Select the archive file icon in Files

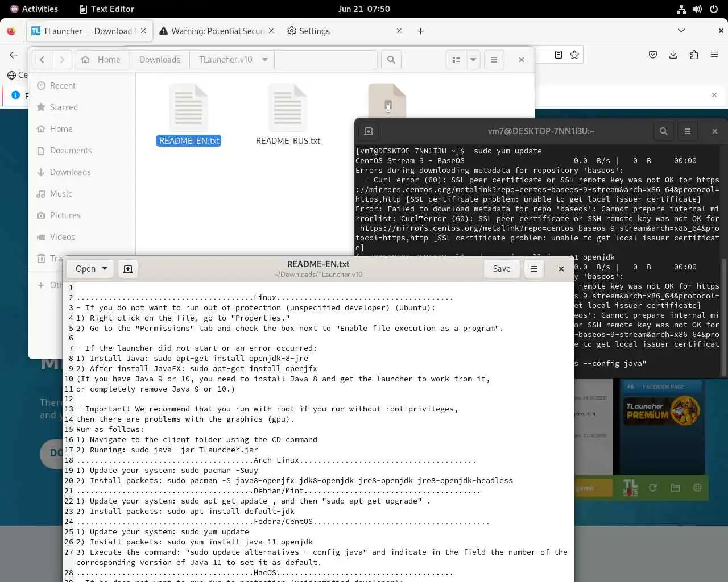tap(387, 101)
